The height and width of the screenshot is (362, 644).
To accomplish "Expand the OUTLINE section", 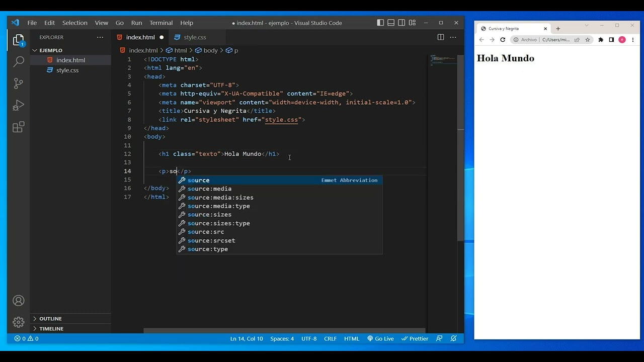I will pos(50,318).
